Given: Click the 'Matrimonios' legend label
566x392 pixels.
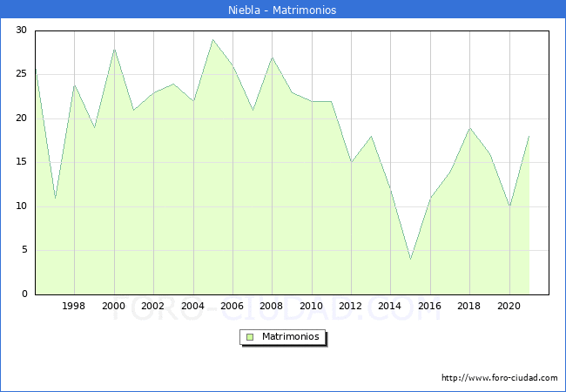Looking at the screenshot, I should click(291, 336).
